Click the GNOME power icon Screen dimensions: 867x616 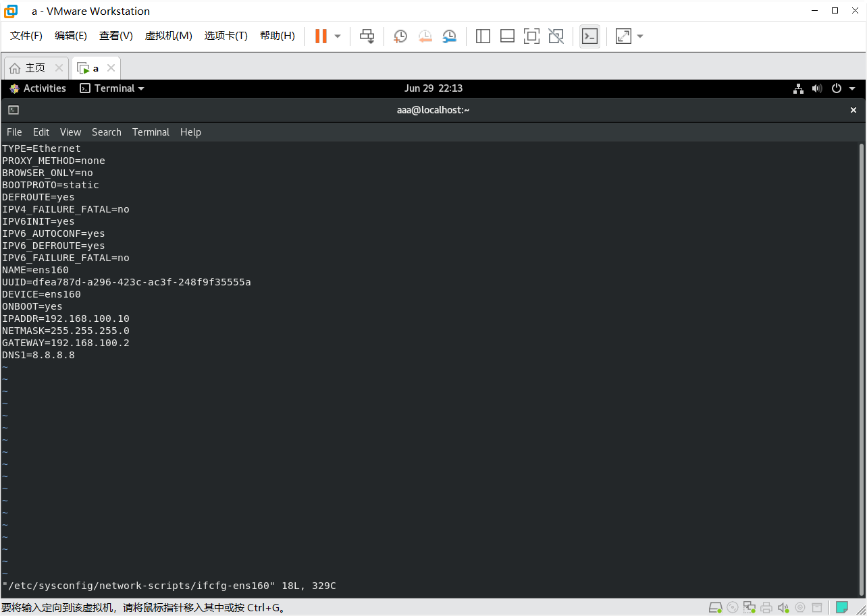pyautogui.click(x=836, y=88)
